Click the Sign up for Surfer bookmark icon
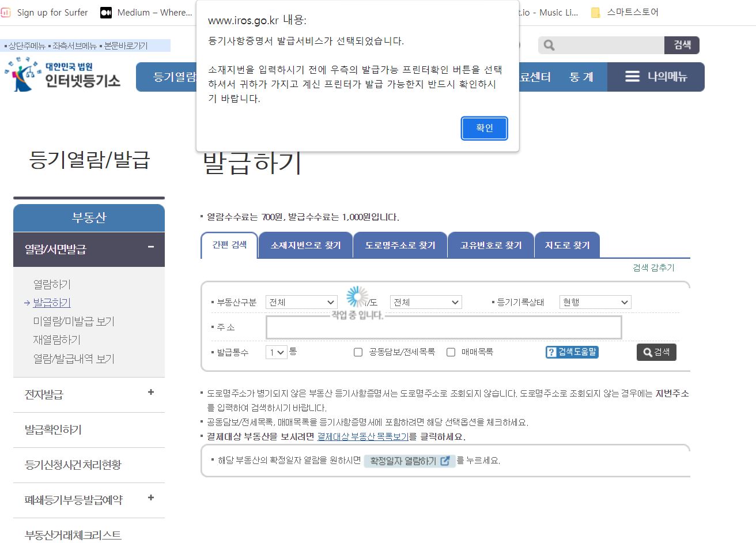This screenshot has width=756, height=543. coord(6,12)
